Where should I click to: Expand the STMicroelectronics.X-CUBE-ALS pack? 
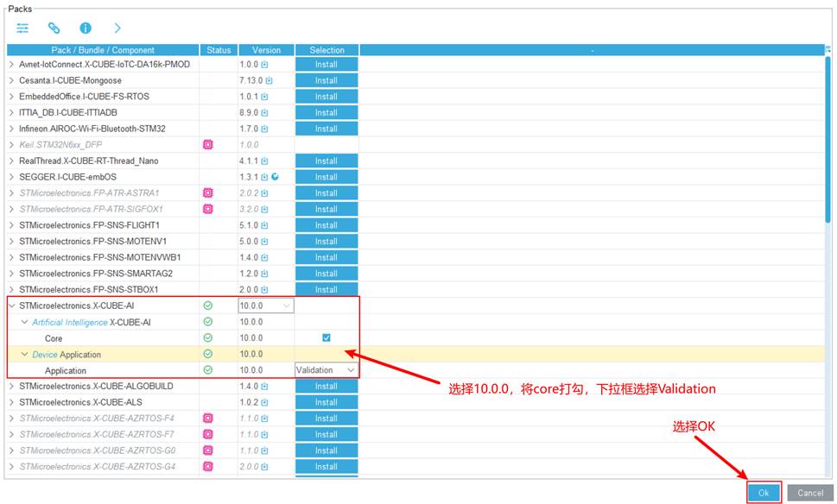[x=12, y=402]
